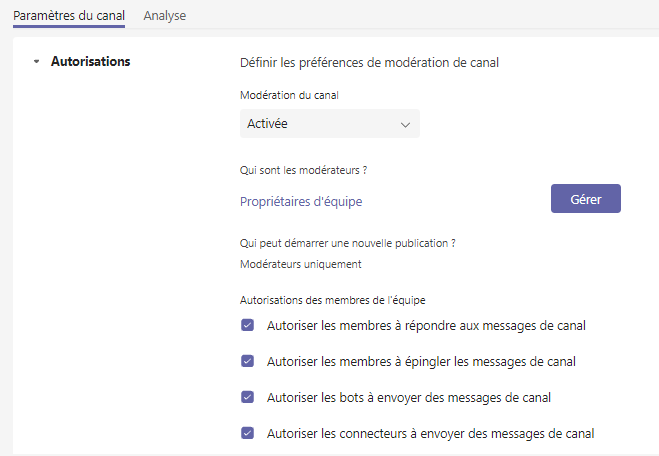Uncheck members replying to channel messages
This screenshot has width=659, height=456.
(x=248, y=325)
